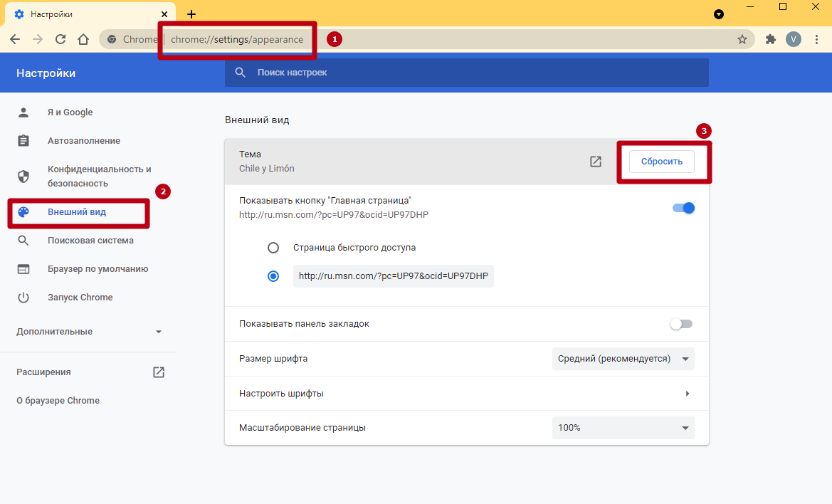Viewport: 832px width, 504px height.
Task: Open 'О браузере Chrome' link
Action: pos(58,401)
